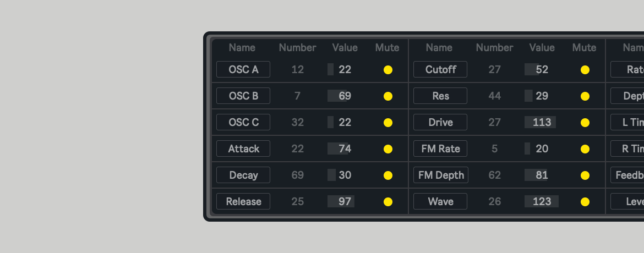Toggle mute for Drive
644x253 pixels.
(585, 123)
